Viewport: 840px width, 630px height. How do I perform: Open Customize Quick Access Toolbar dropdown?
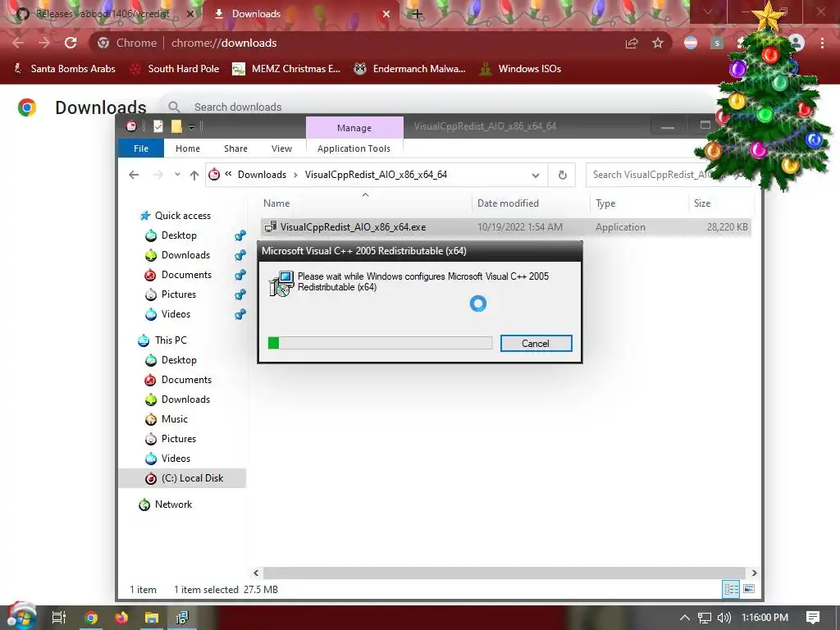point(191,127)
